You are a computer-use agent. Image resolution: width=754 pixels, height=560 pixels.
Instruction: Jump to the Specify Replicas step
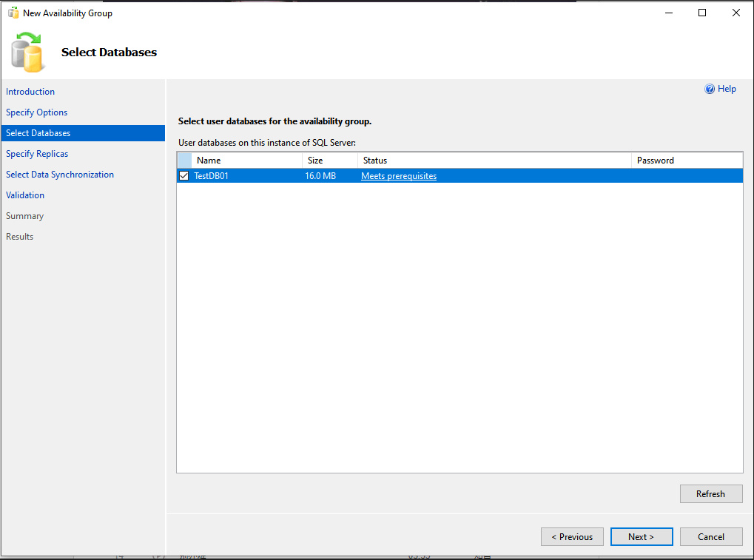(x=37, y=154)
